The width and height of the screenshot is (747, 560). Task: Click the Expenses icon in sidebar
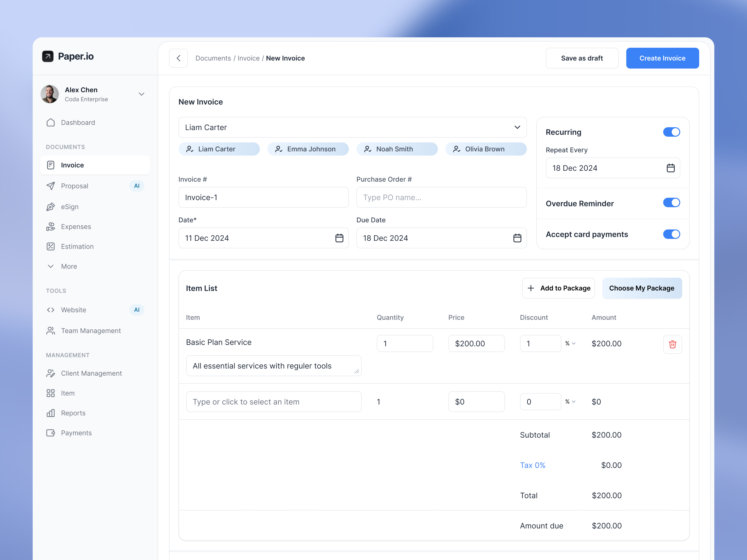50,226
